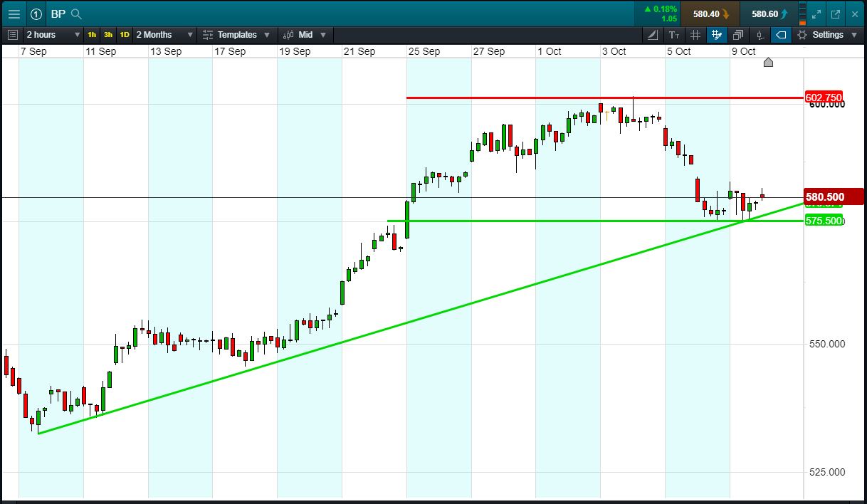
Task: Switch to the 1h interval
Action: pyautogui.click(x=93, y=34)
